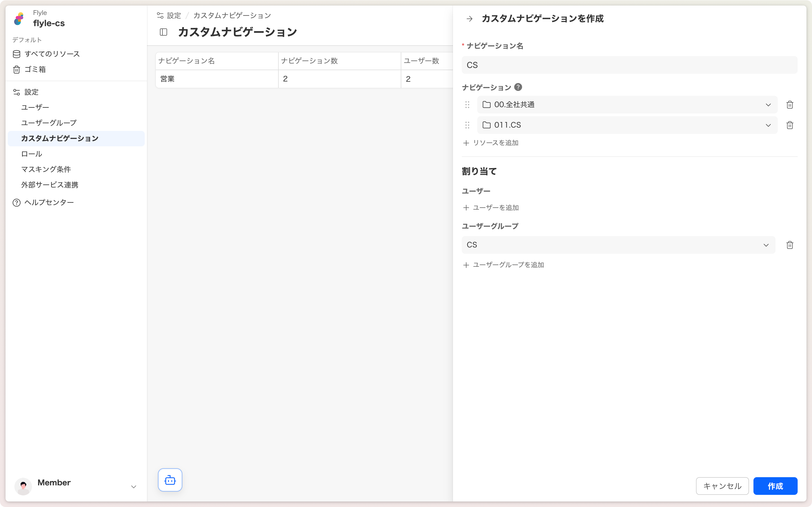Toggle the sidebar panel icon
Viewport: 812px width, 507px height.
pos(163,32)
